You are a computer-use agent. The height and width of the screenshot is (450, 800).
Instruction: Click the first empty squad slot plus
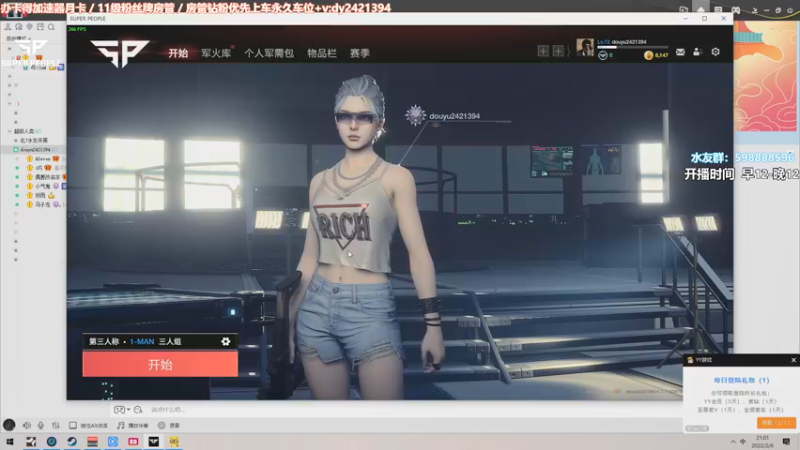(543, 51)
